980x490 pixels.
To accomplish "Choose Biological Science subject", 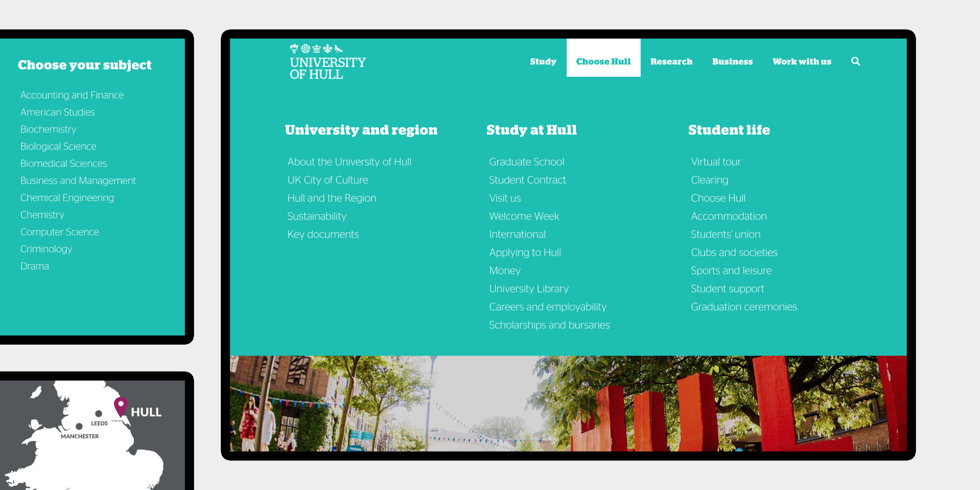I will [x=58, y=147].
